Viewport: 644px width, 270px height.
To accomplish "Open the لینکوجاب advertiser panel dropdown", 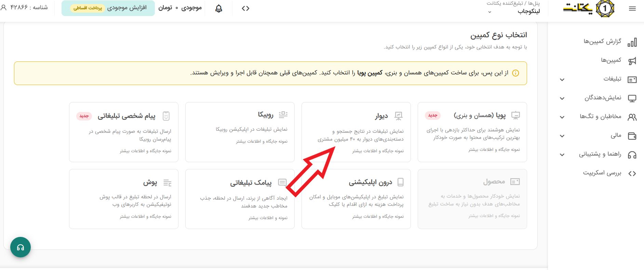I will (x=489, y=12).
